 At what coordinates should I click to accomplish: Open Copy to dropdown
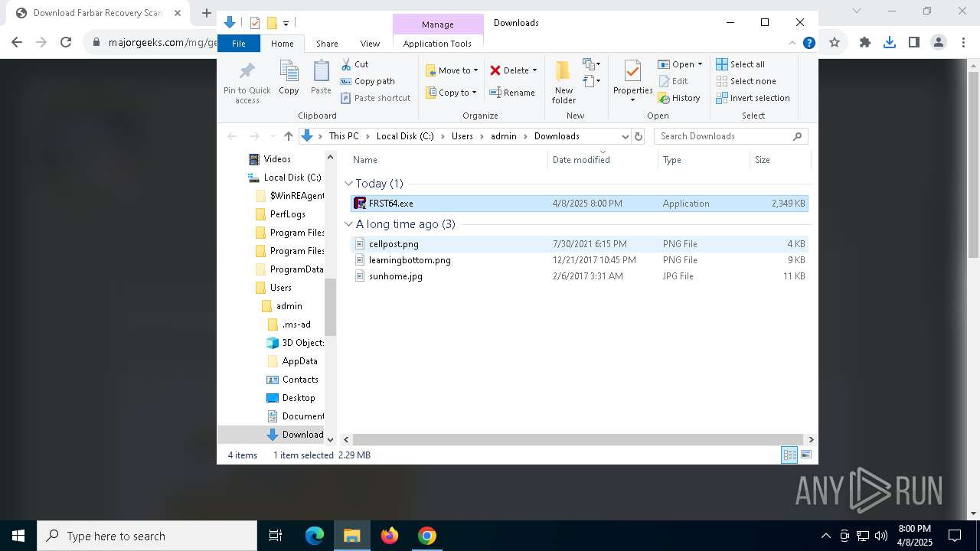coord(451,93)
